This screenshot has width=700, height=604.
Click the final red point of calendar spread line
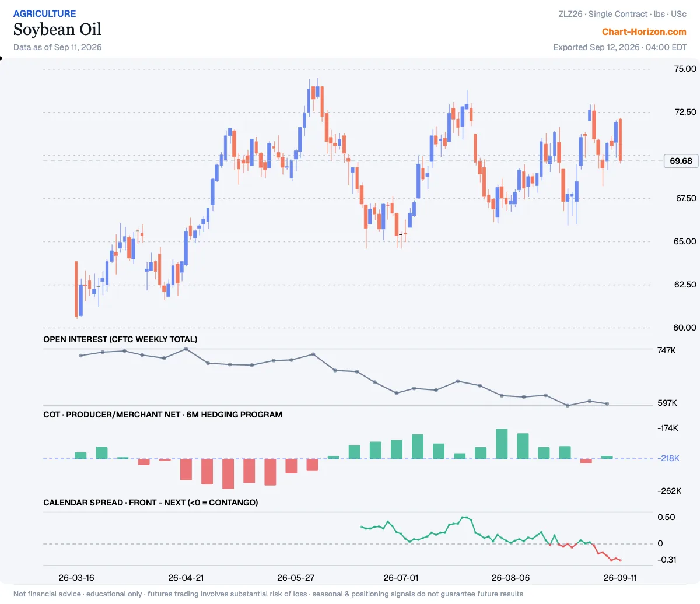click(x=620, y=560)
